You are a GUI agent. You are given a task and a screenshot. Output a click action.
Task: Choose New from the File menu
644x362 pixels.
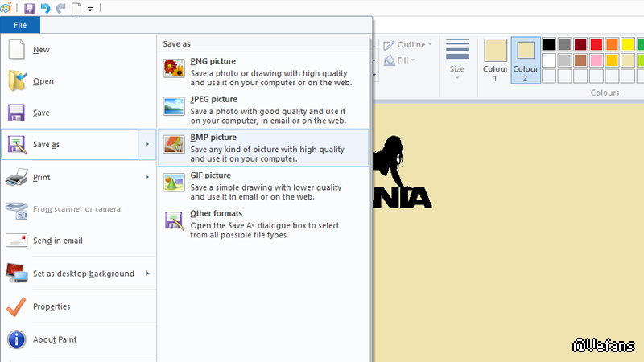pos(78,50)
